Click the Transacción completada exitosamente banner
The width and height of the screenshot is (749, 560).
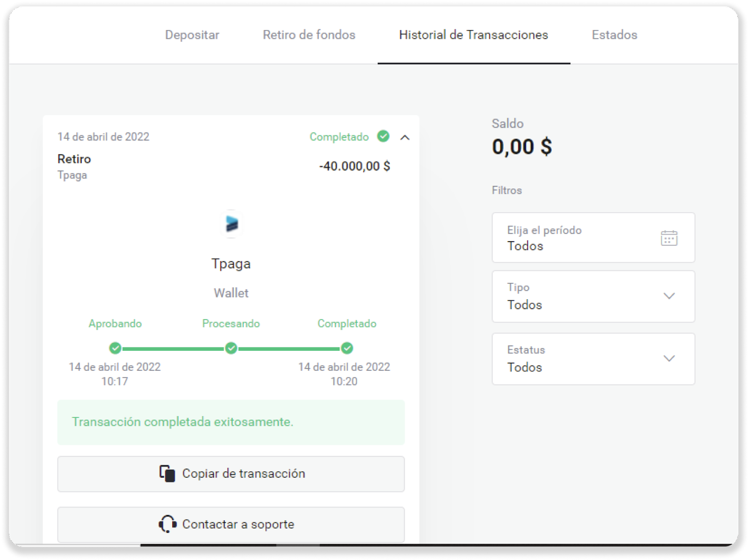click(x=231, y=422)
